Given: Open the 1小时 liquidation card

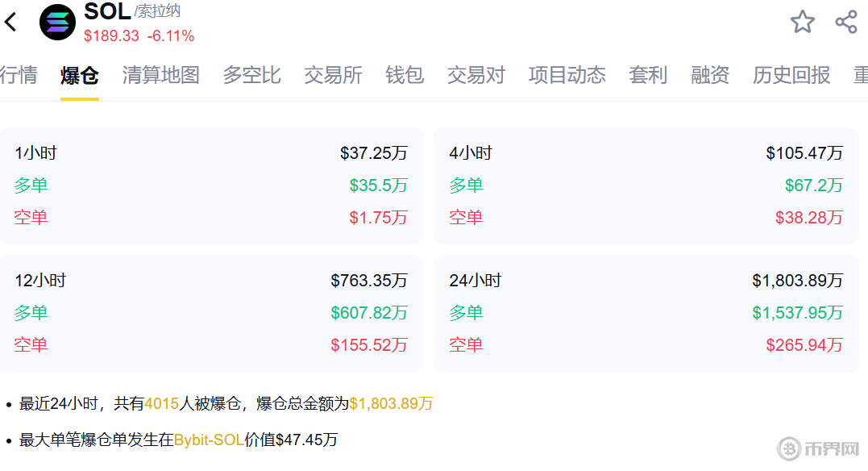Looking at the screenshot, I should (211, 185).
